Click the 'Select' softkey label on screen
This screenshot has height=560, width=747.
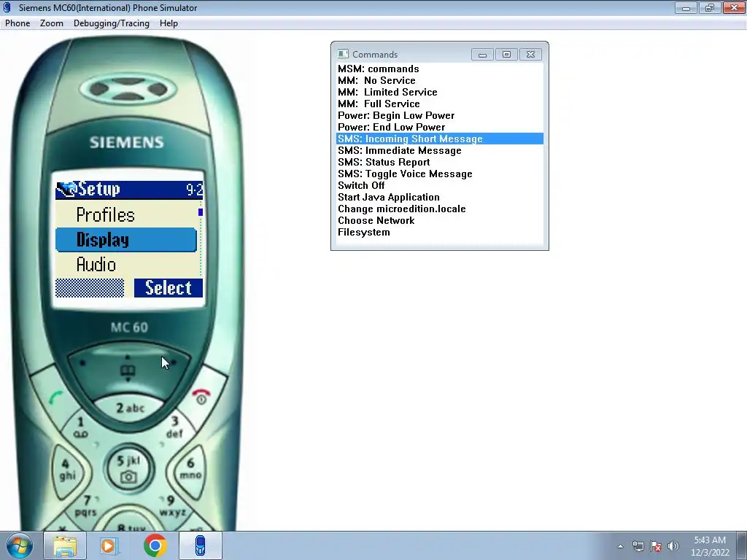click(x=169, y=288)
